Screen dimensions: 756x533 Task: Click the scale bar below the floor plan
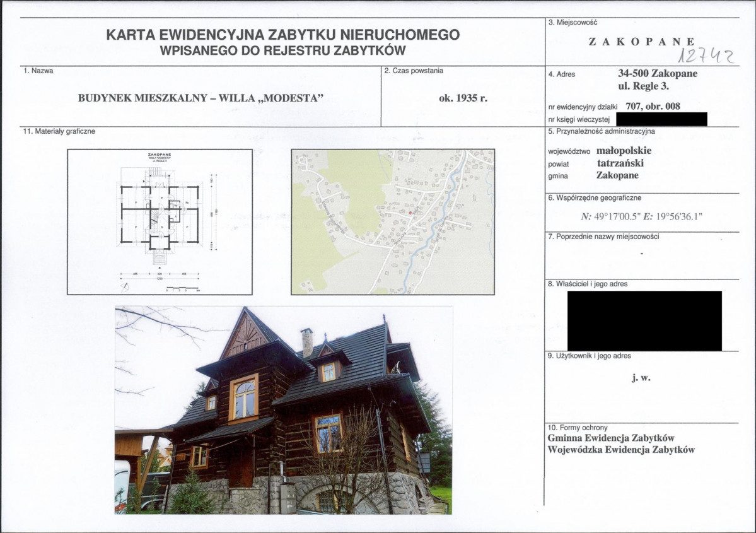pyautogui.click(x=182, y=290)
